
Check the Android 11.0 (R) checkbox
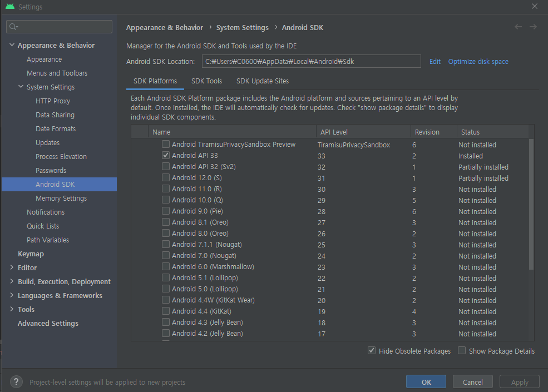point(166,188)
